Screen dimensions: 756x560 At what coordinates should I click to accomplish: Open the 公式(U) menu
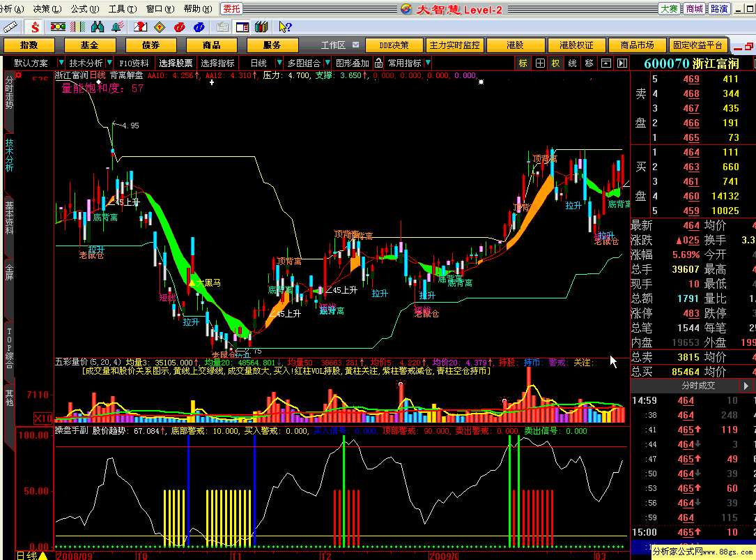(x=85, y=9)
